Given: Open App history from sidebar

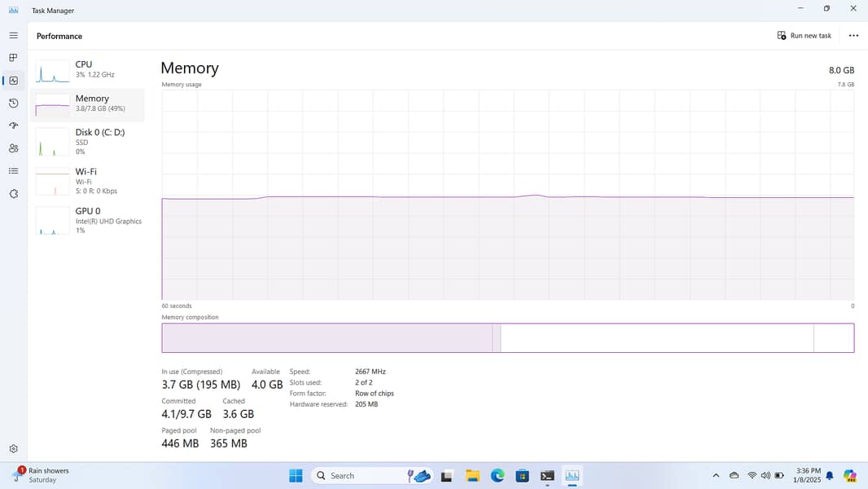Looking at the screenshot, I should pyautogui.click(x=13, y=104).
